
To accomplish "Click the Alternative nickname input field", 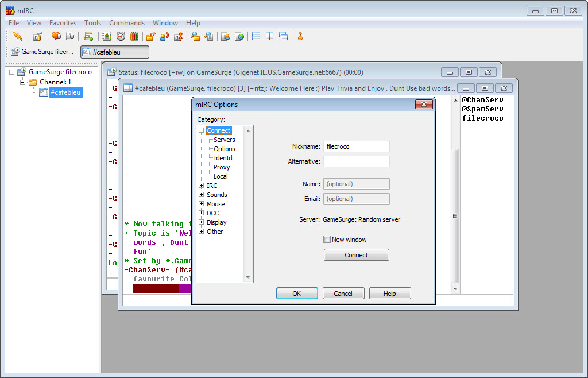I will [356, 161].
